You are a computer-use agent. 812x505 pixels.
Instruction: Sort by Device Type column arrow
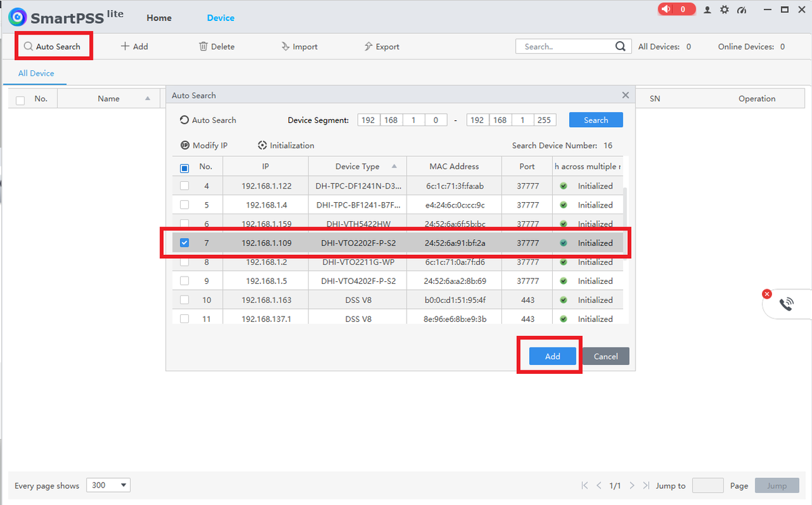pos(394,166)
